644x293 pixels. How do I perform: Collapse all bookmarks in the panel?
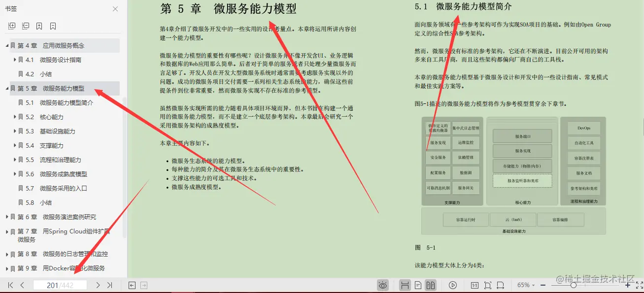(25, 26)
